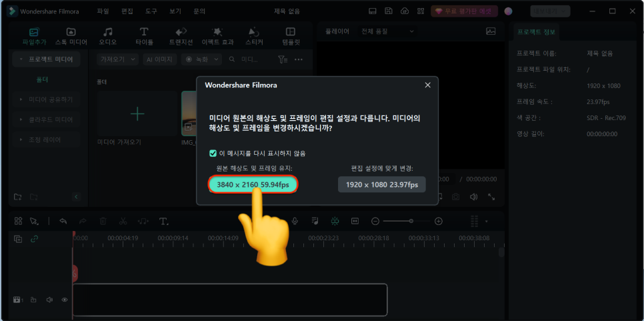Click the 무료 평가판 에셋 button
The width and height of the screenshot is (644, 321).
(464, 11)
